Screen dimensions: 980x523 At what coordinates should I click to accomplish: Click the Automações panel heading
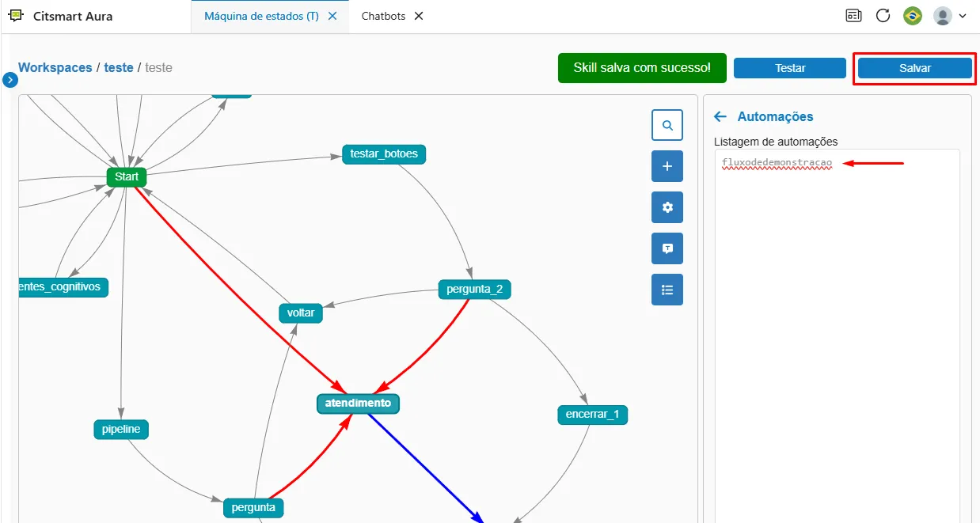pos(775,116)
